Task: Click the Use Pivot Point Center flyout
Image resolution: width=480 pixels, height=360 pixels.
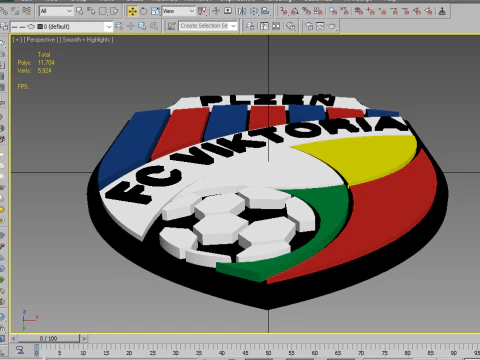Action: [202, 11]
